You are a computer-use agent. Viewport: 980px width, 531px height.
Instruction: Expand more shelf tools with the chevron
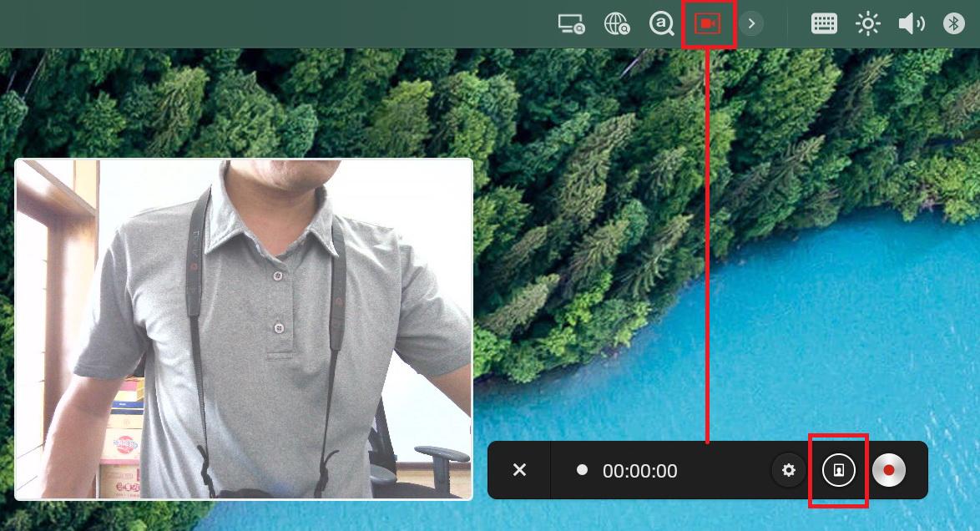[x=751, y=23]
